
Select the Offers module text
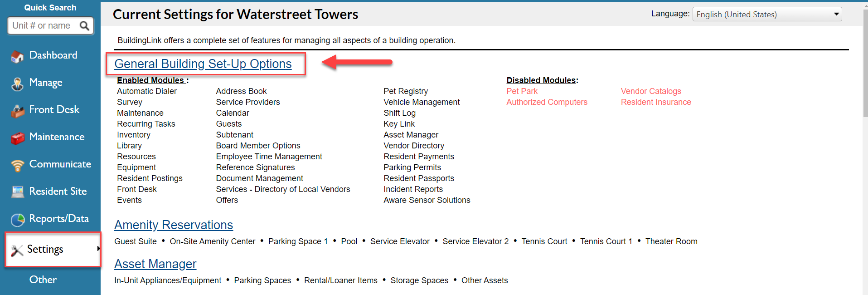tap(227, 200)
